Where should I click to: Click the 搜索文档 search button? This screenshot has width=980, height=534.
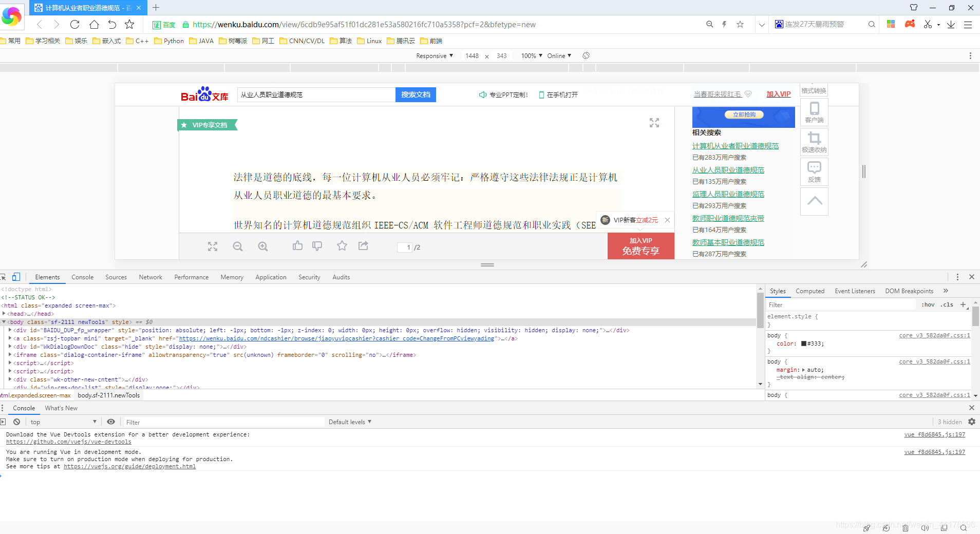416,94
